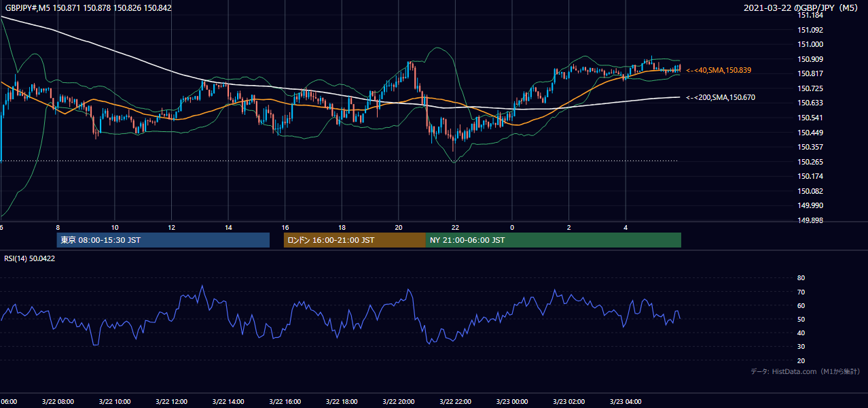868x408 pixels.
Task: Click the 3/22 22:00 date axis label
Action: point(455,402)
